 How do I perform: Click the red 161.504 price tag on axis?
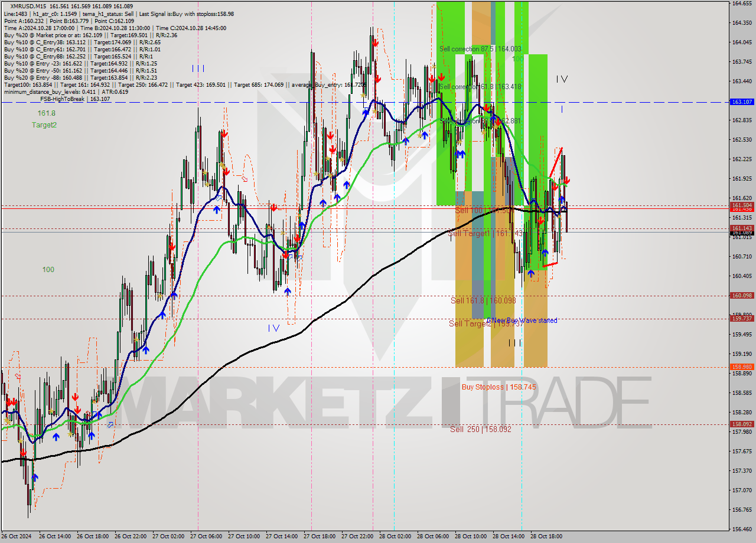pyautogui.click(x=742, y=205)
